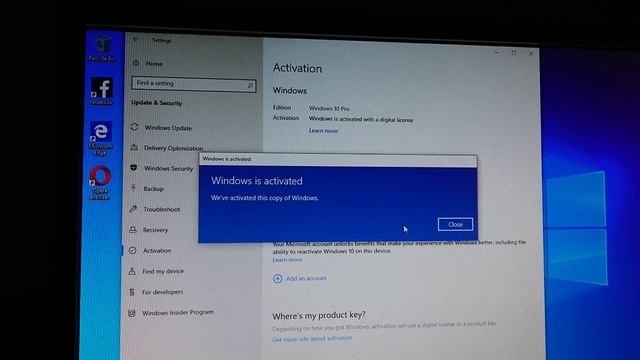Click the Troubleshoot wrench icon

133,209
